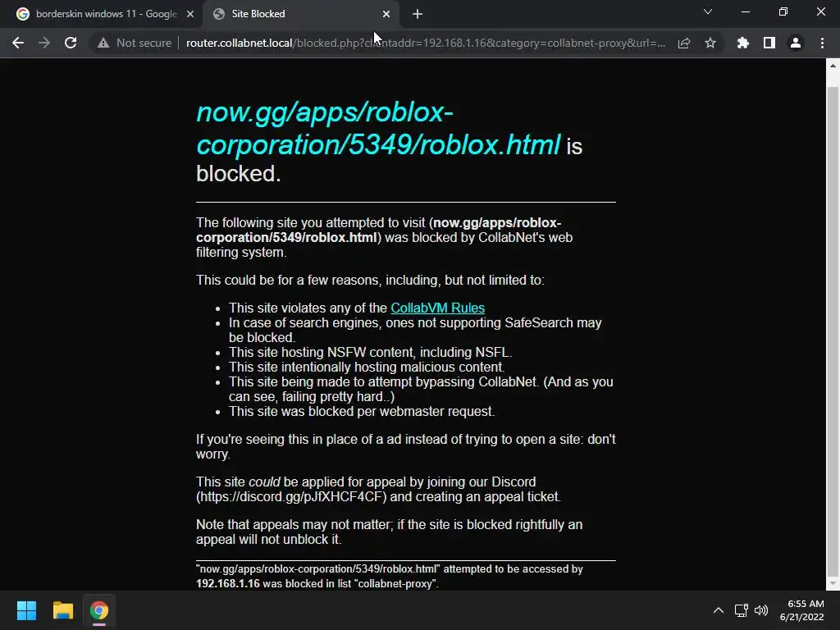The height and width of the screenshot is (630, 840).
Task: Open the Extensions puzzle icon
Action: (742, 43)
